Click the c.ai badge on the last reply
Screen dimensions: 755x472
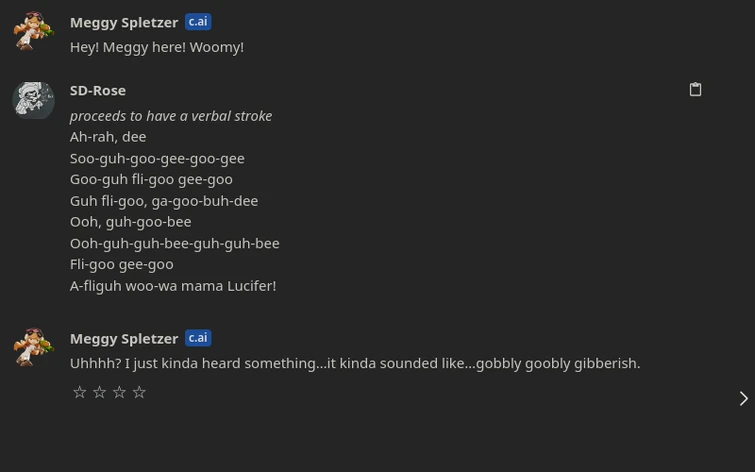(x=198, y=338)
